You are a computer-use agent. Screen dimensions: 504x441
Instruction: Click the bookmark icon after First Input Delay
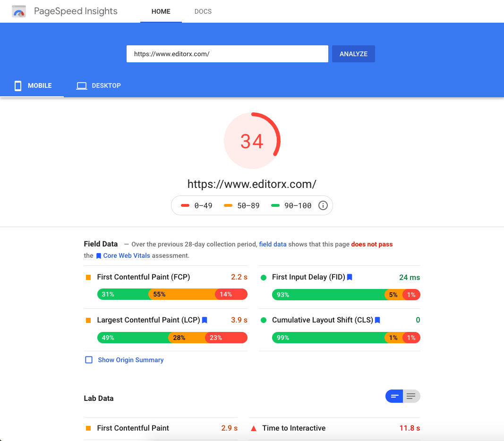click(350, 277)
